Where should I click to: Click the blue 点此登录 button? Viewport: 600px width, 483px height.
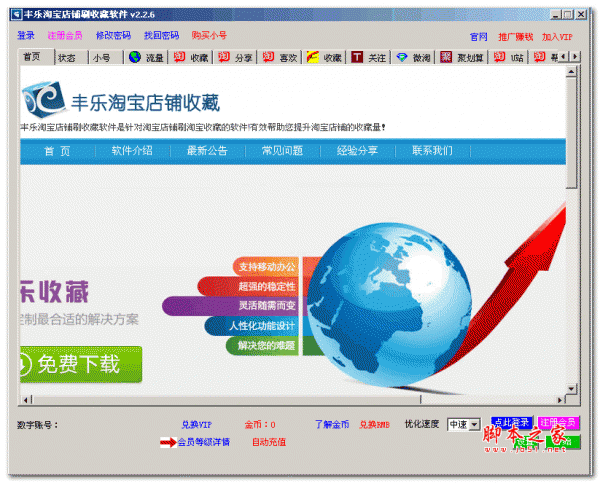click(512, 423)
